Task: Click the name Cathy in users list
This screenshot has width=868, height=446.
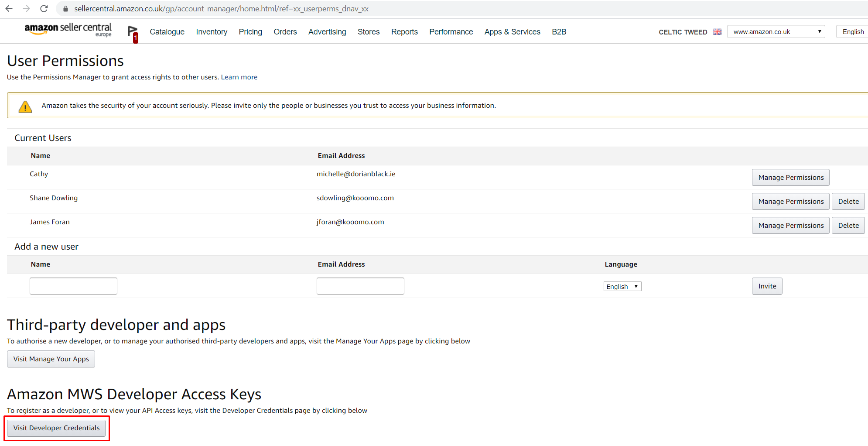Action: [x=39, y=174]
